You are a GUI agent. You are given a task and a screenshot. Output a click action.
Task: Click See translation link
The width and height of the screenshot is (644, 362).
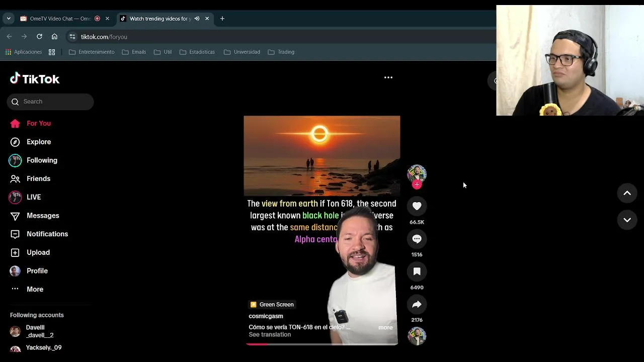(270, 335)
